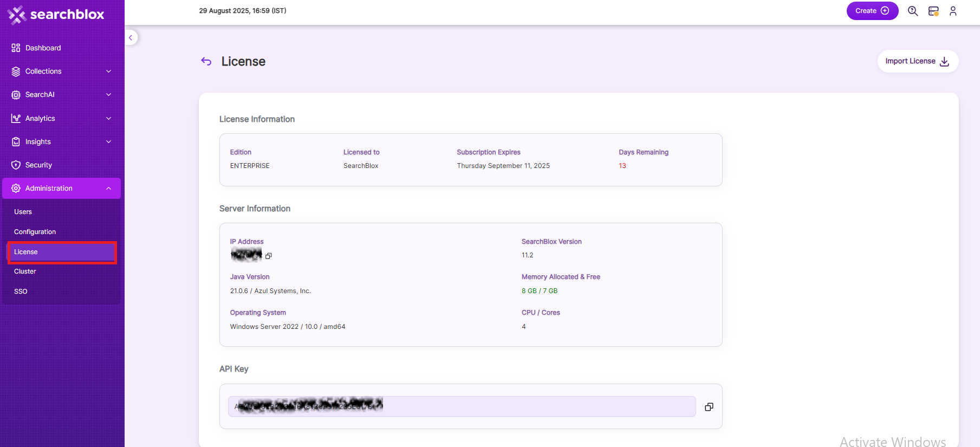The image size is (980, 447).
Task: Click the License Information section heading
Action: (257, 119)
